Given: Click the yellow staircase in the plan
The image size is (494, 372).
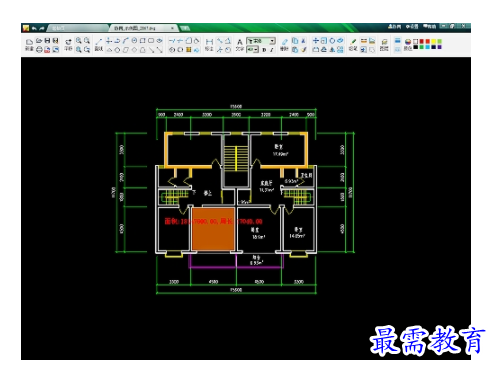Looking at the screenshot, I should [x=236, y=158].
